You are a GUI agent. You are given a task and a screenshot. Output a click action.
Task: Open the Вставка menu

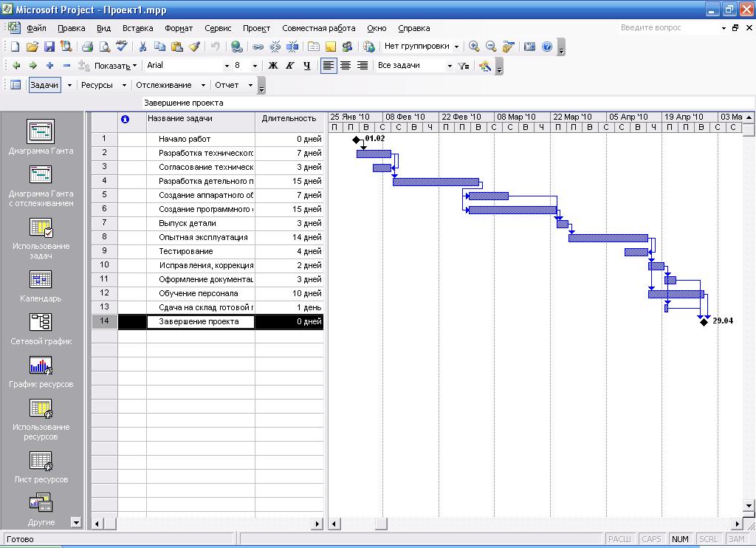(x=137, y=28)
